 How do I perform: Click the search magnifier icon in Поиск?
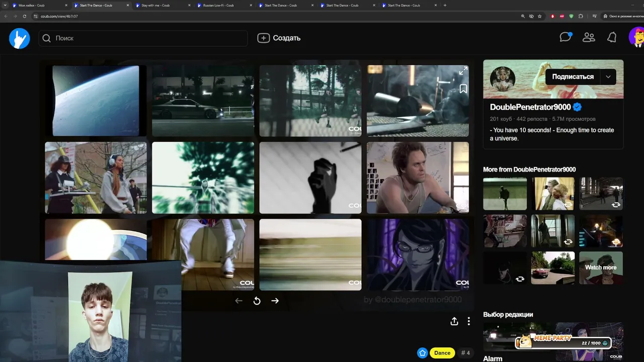click(x=47, y=38)
